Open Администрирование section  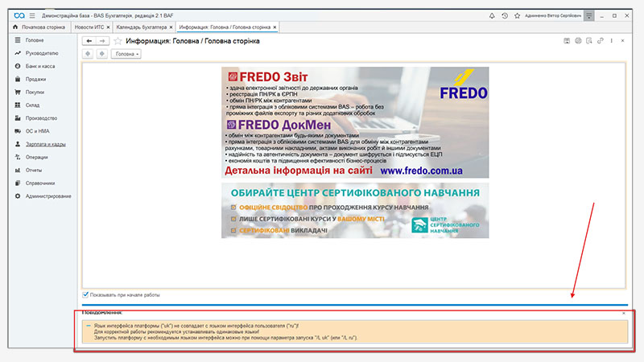point(48,196)
